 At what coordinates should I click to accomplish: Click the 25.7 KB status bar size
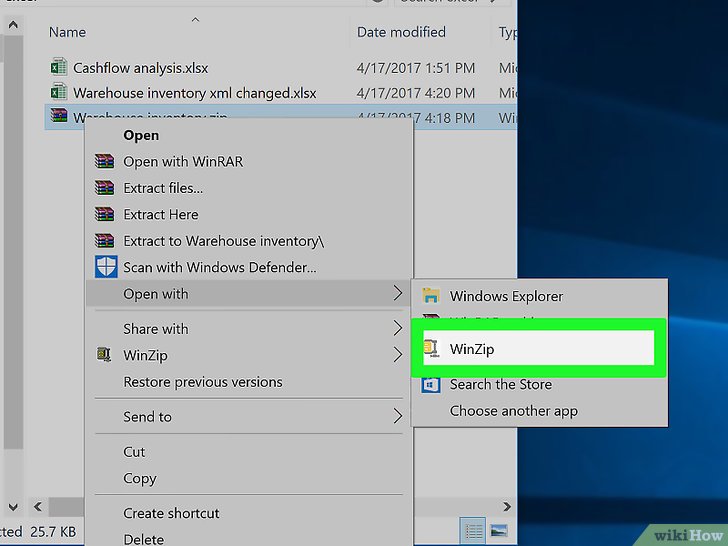[x=53, y=532]
